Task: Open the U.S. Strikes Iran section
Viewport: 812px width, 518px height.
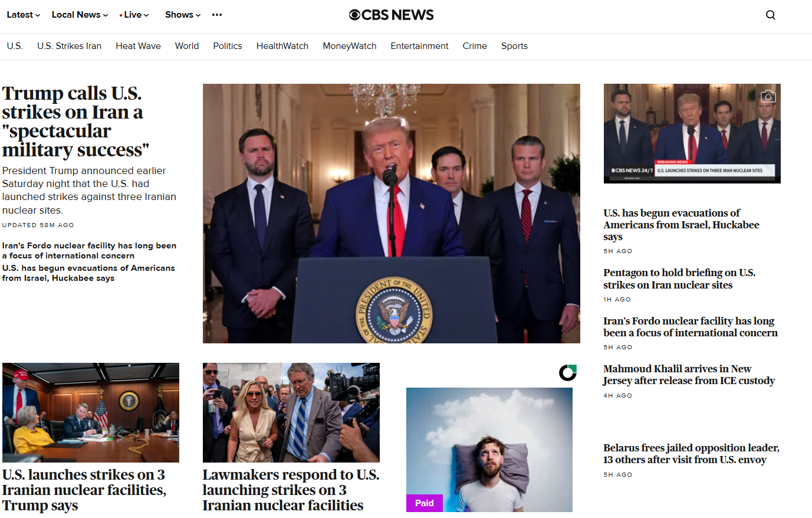Action: pyautogui.click(x=69, y=46)
